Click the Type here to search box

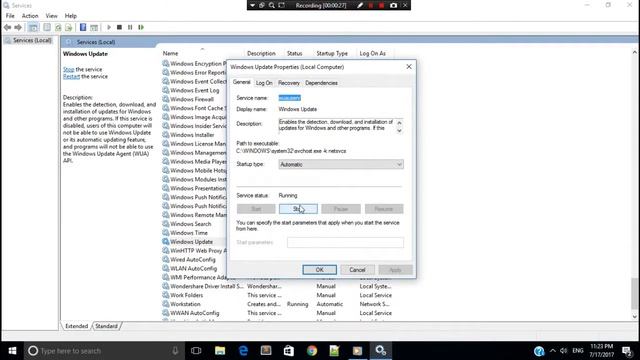[x=104, y=351]
